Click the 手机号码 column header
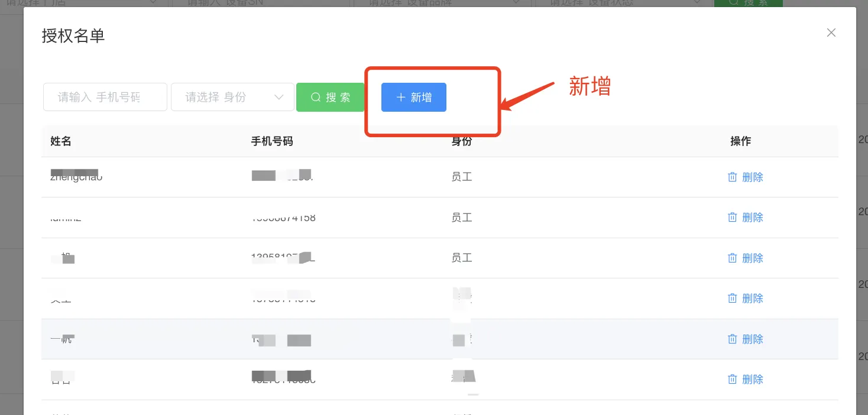The width and height of the screenshot is (868, 415). point(272,141)
